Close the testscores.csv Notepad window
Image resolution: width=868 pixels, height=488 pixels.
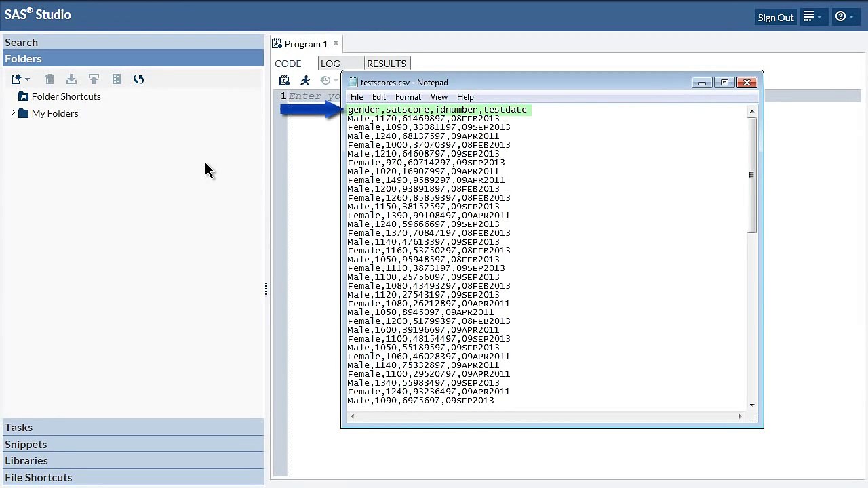(x=747, y=83)
